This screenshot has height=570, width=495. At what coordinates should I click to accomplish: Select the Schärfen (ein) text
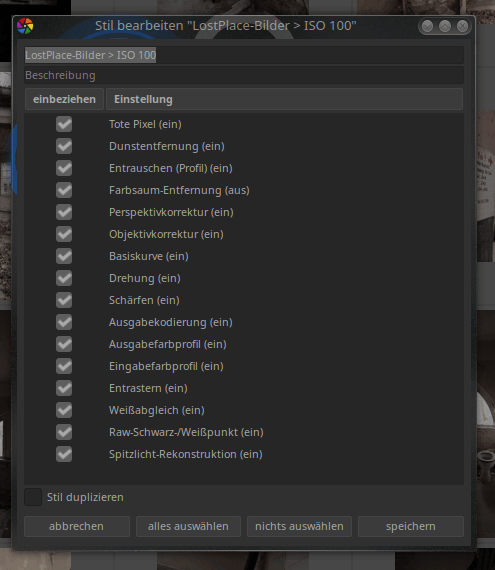[x=144, y=300]
